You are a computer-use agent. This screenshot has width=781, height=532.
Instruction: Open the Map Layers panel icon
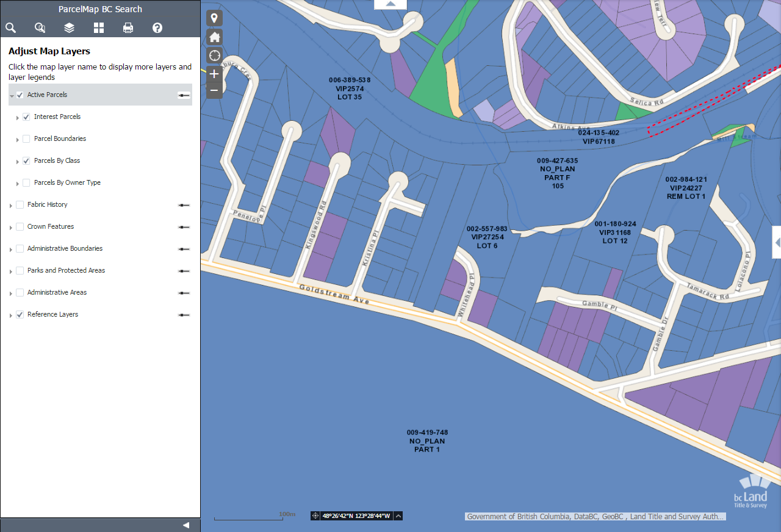[68, 27]
